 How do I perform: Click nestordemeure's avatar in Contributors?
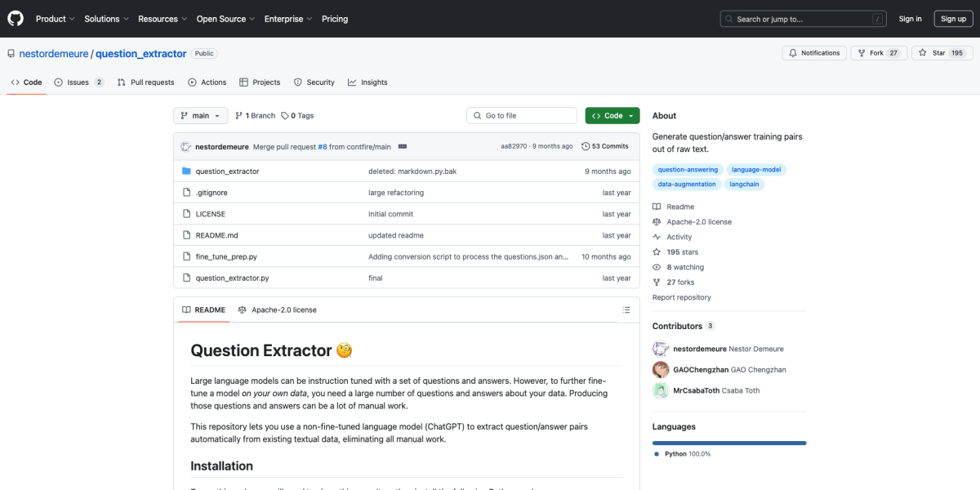tap(661, 349)
